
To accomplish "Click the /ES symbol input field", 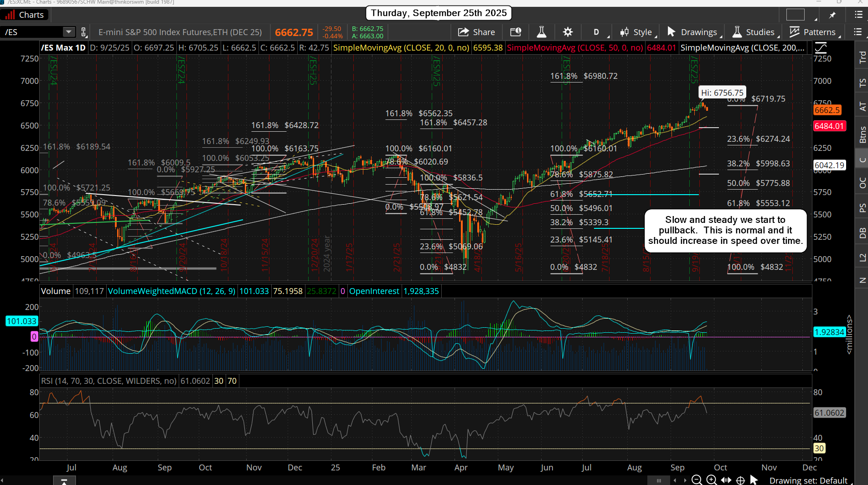I will pyautogui.click(x=32, y=32).
